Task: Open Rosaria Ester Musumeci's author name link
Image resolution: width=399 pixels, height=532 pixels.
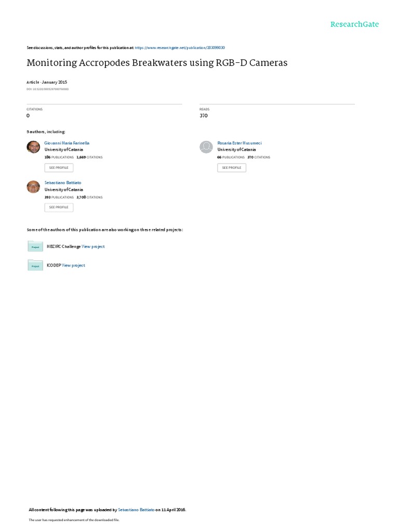Action: [240, 143]
